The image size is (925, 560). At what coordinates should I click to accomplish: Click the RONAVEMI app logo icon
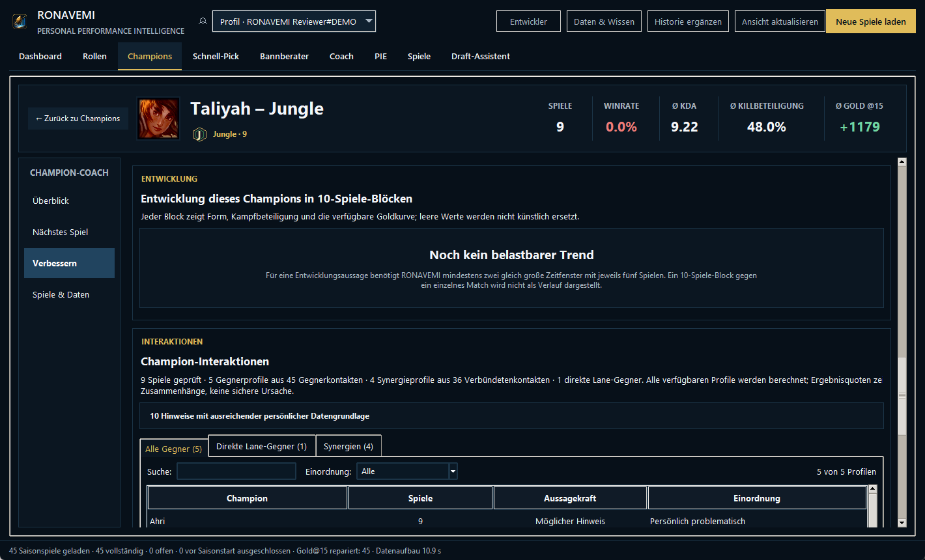tap(20, 21)
